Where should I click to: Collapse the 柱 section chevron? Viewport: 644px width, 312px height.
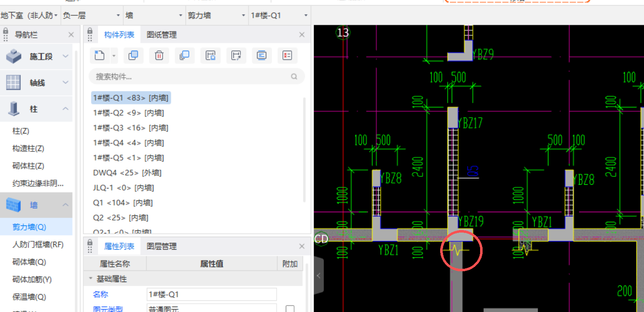pyautogui.click(x=65, y=109)
